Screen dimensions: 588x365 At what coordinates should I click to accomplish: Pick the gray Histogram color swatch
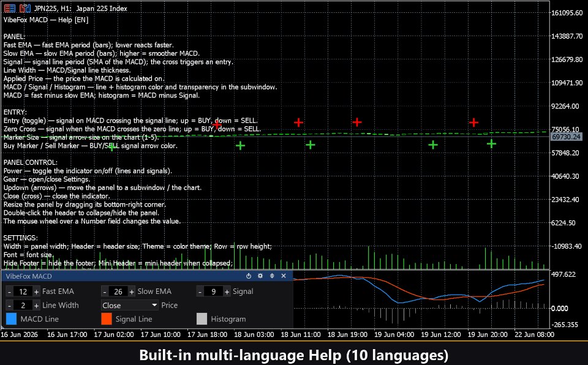pos(202,319)
